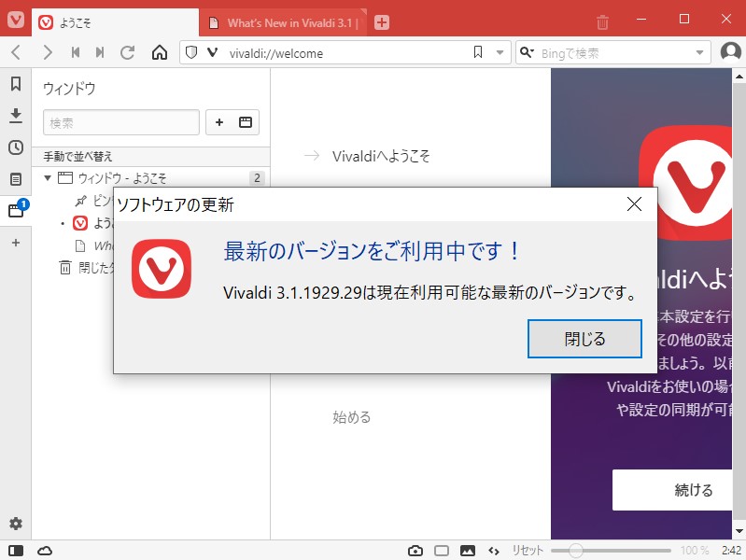The height and width of the screenshot is (560, 746).
Task: Add a web panel with plus
Action: [x=16, y=243]
